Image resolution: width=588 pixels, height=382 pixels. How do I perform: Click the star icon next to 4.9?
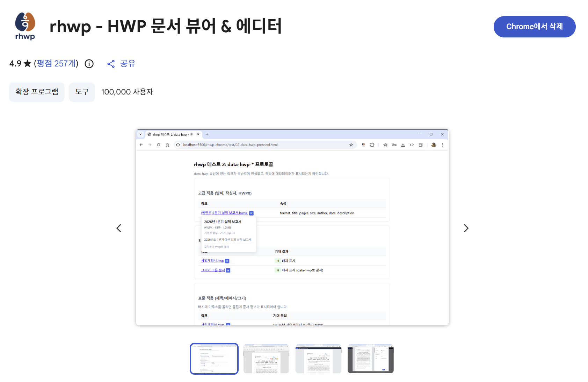[28, 64]
